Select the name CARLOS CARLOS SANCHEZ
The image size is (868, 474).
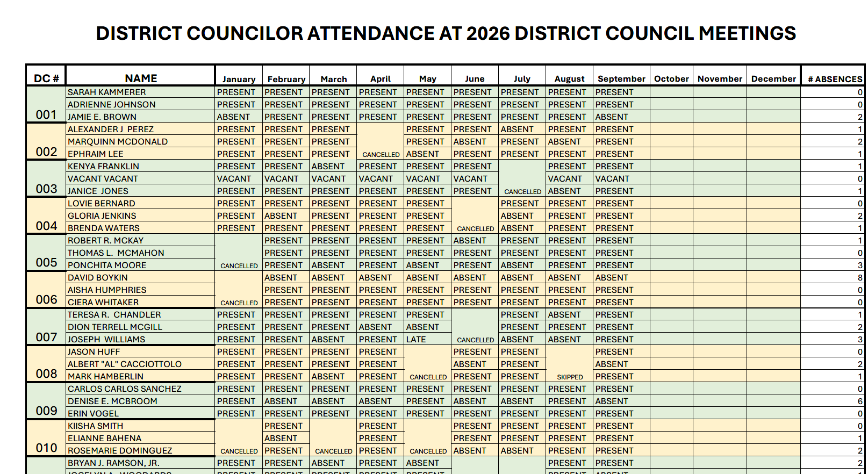coord(125,389)
